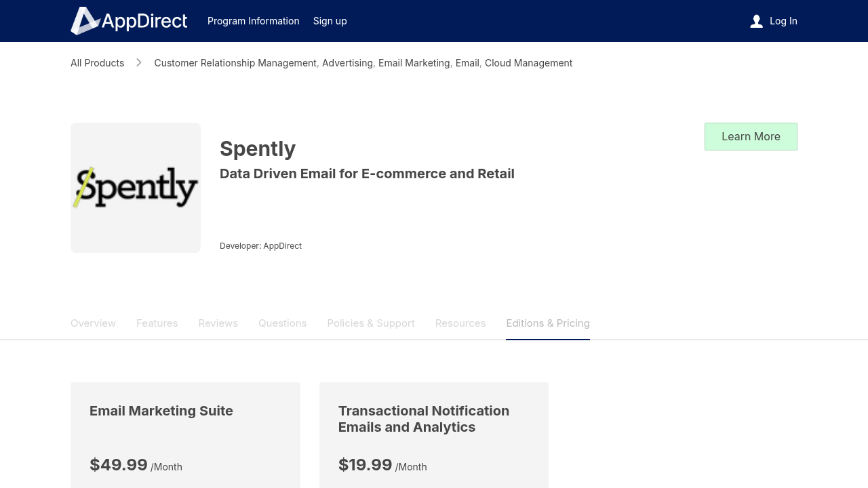
Task: Click the user profile icon
Action: point(756,21)
